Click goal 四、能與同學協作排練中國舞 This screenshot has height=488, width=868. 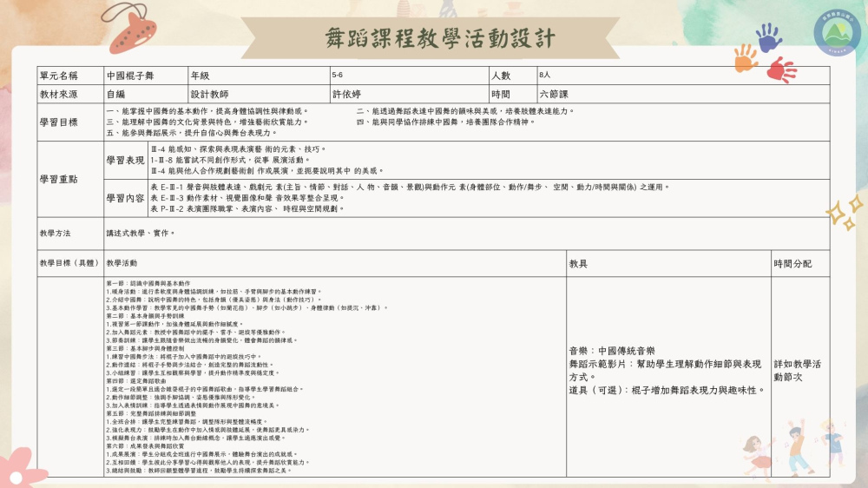click(446, 122)
